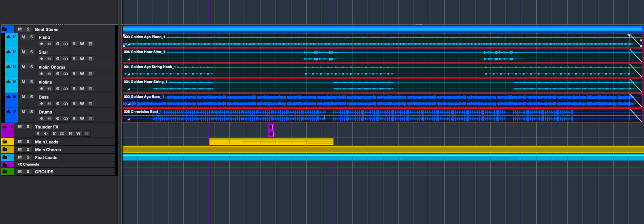Expand the Main Leads folder
Viewport: 644px width, 224px height.
(5, 142)
